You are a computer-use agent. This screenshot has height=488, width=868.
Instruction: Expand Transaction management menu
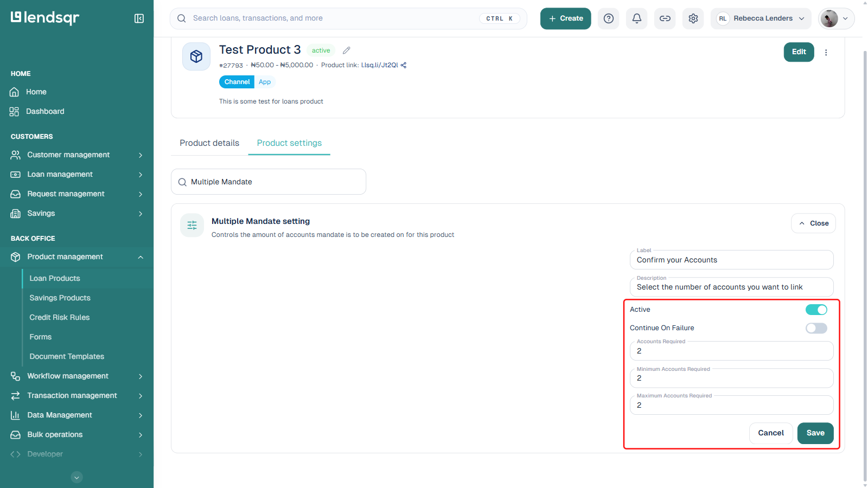[76, 396]
